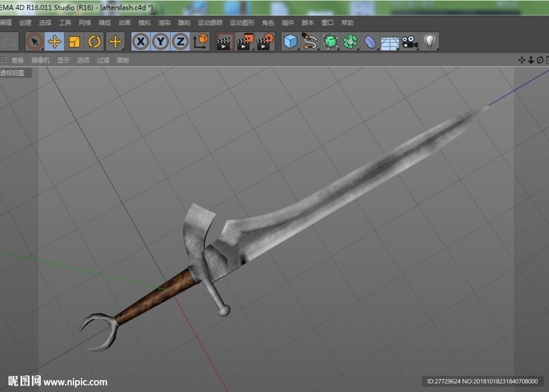Viewport: 549px width, 392px height.
Task: Pick the Rotate tool
Action: click(x=94, y=42)
